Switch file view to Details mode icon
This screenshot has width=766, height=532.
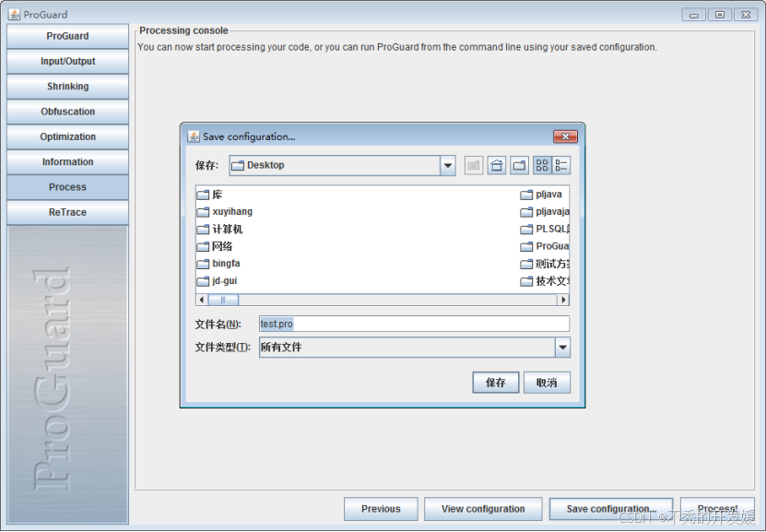point(560,166)
